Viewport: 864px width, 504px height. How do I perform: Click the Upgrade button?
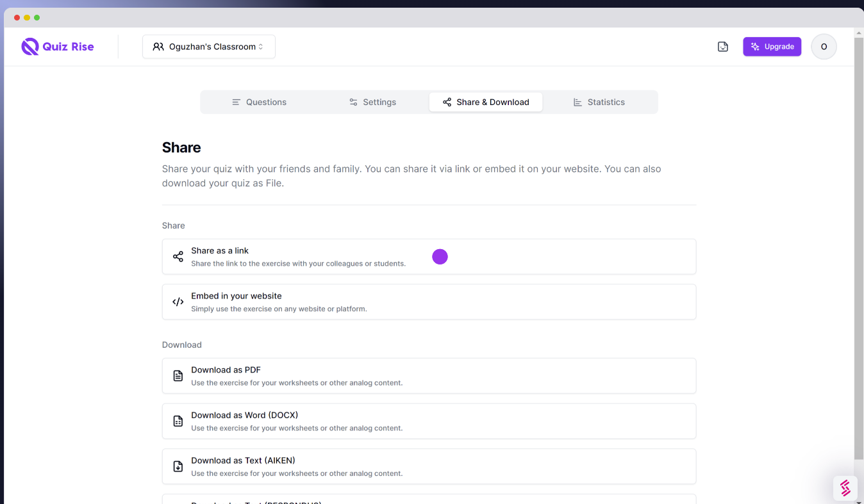point(772,46)
